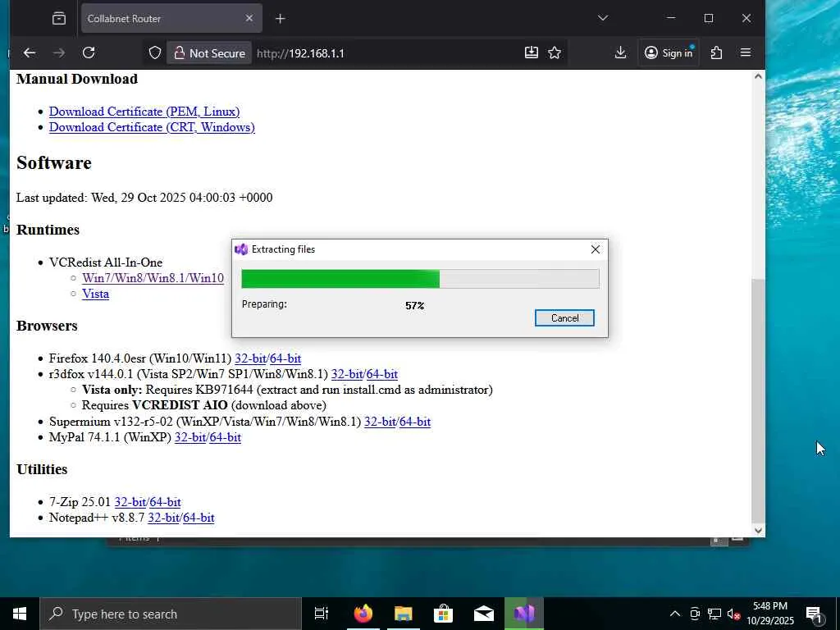Click the Visual Studio icon in dialog title
Viewport: 840px width, 630px height.
[242, 249]
